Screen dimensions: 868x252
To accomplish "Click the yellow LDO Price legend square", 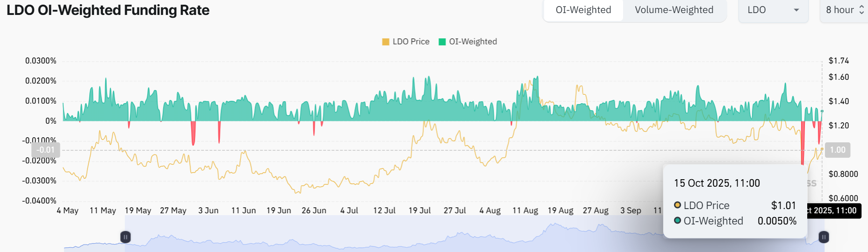I will coord(386,42).
